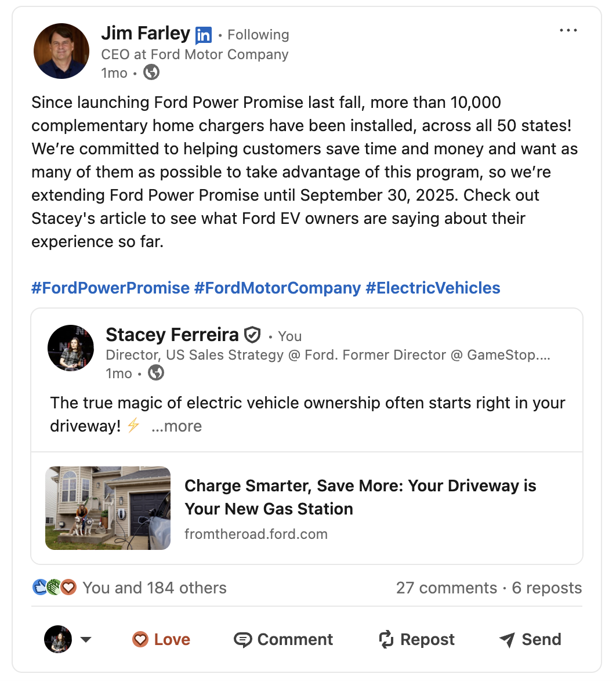This screenshot has width=616, height=681.
Task: Click the Comment button
Action: click(283, 639)
